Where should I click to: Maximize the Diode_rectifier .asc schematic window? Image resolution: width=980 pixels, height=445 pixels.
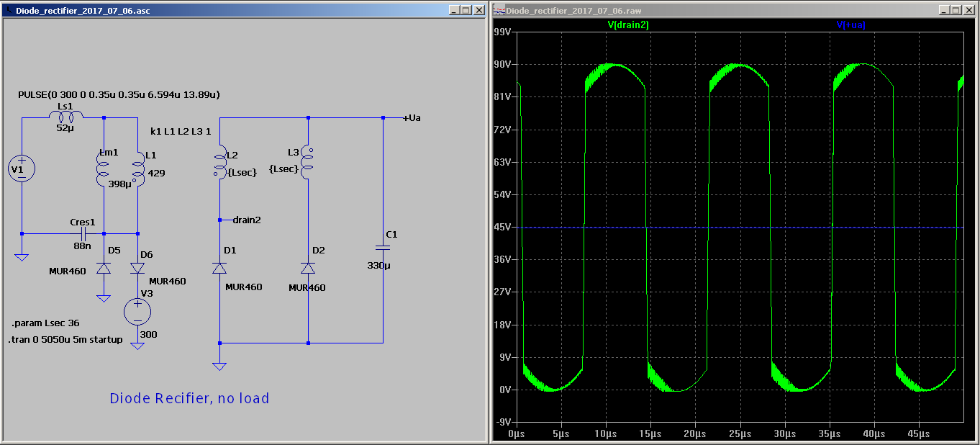click(x=466, y=11)
